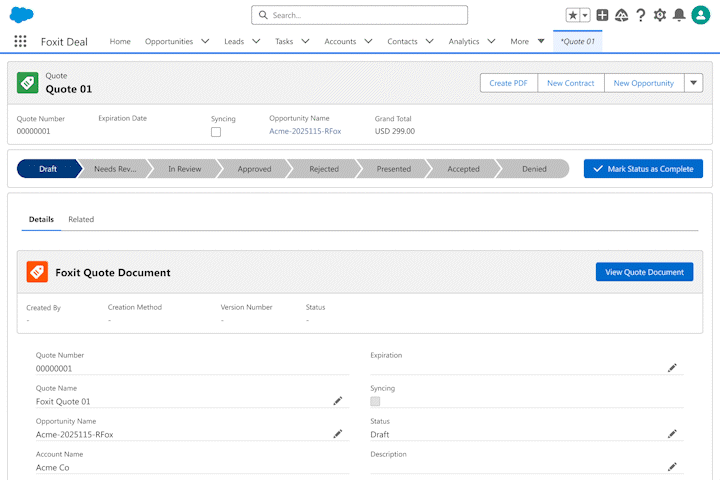
Task: Open more actions dropdown beside New Opportunity
Action: pyautogui.click(x=693, y=83)
